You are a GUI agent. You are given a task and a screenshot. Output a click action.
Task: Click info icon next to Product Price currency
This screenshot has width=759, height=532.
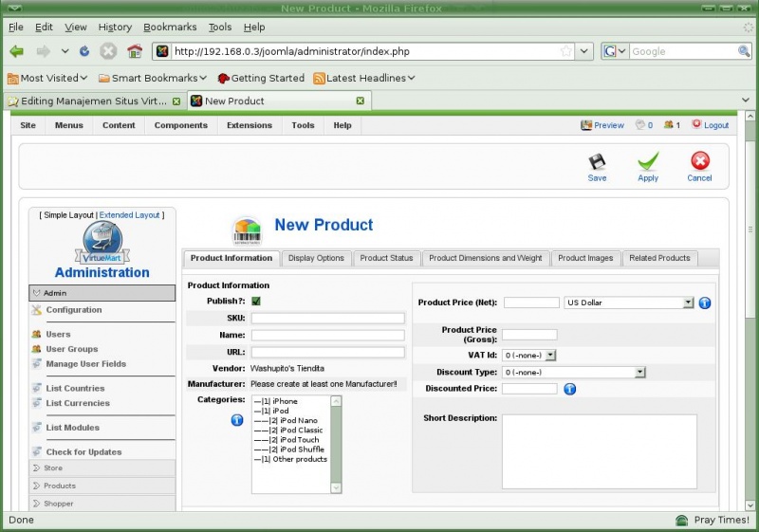705,303
